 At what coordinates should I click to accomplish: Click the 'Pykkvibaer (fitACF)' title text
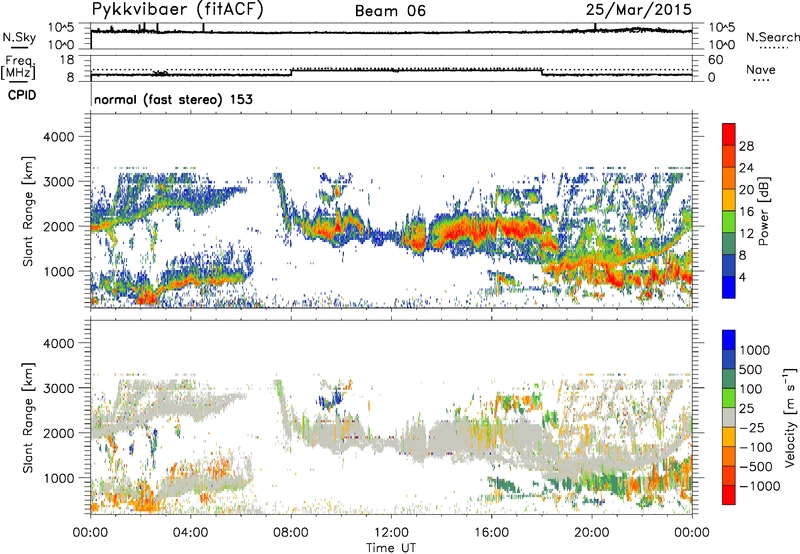(x=178, y=9)
